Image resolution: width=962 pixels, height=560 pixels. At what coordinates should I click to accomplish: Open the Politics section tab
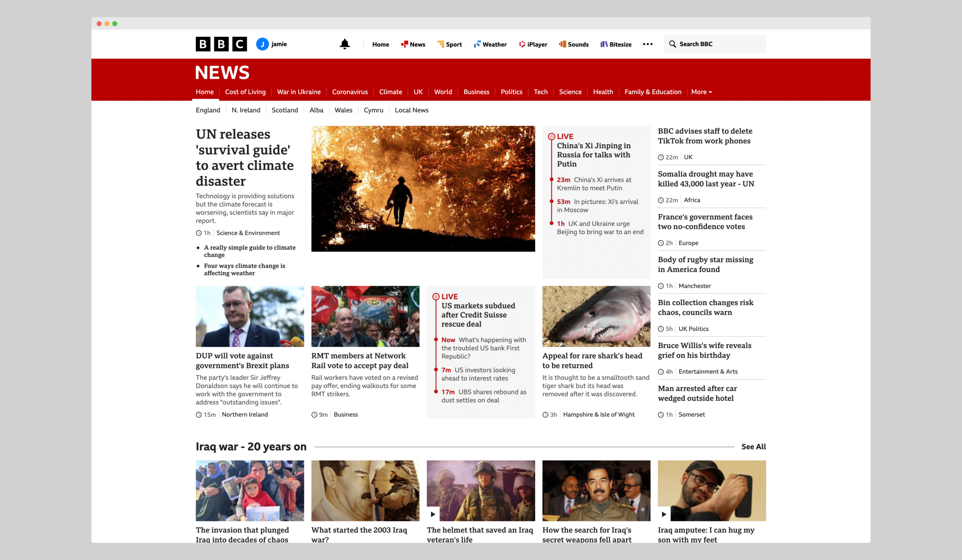[511, 92]
